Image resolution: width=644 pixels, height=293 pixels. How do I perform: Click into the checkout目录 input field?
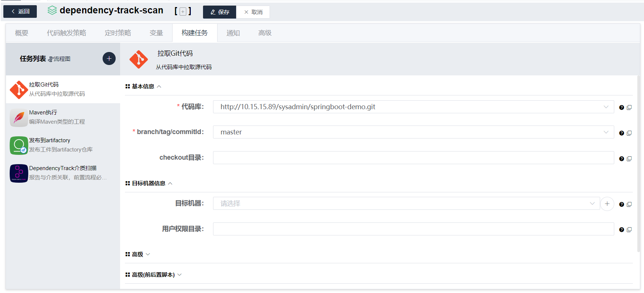413,158
